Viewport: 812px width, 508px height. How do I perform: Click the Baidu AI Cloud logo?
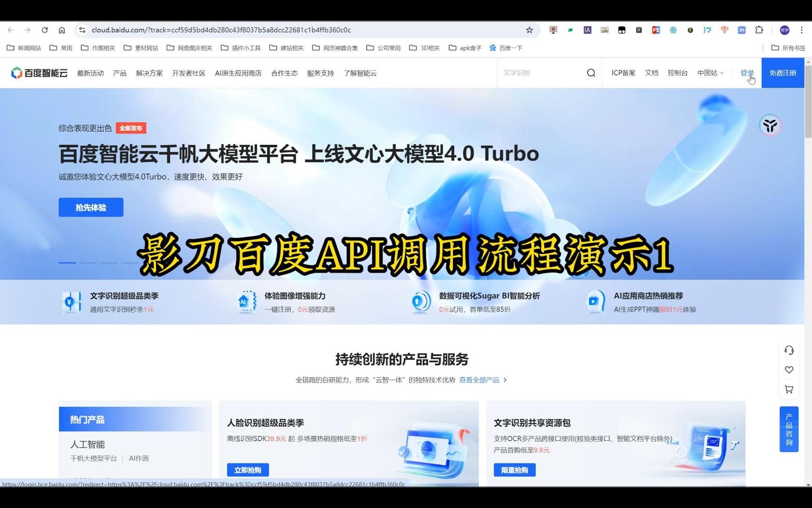[x=39, y=73]
